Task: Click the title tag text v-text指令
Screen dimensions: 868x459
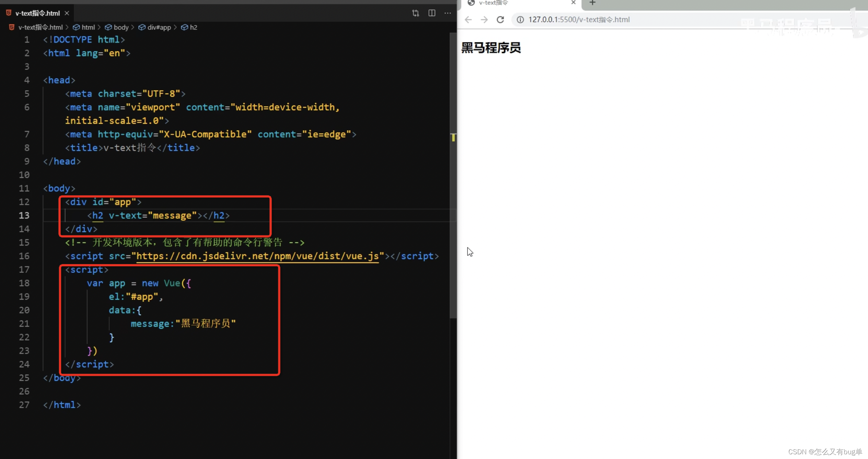Action: (130, 148)
